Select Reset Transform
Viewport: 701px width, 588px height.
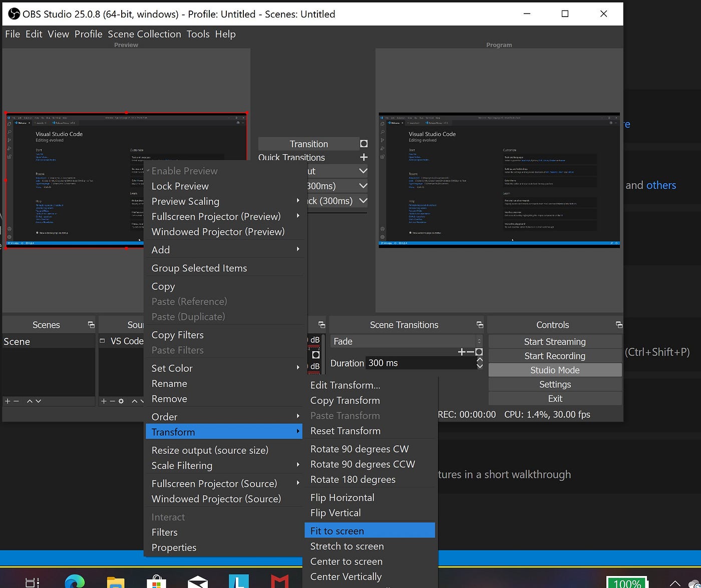[x=370, y=431]
